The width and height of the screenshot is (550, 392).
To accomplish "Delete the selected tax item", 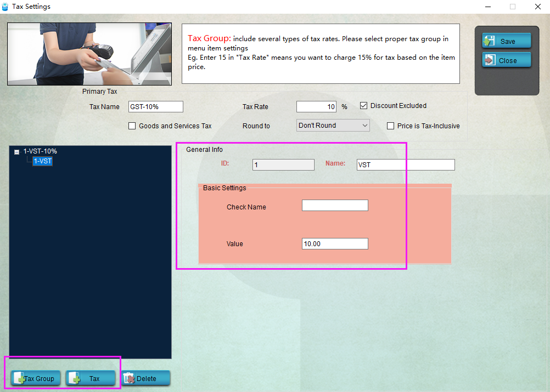I will tap(145, 378).
